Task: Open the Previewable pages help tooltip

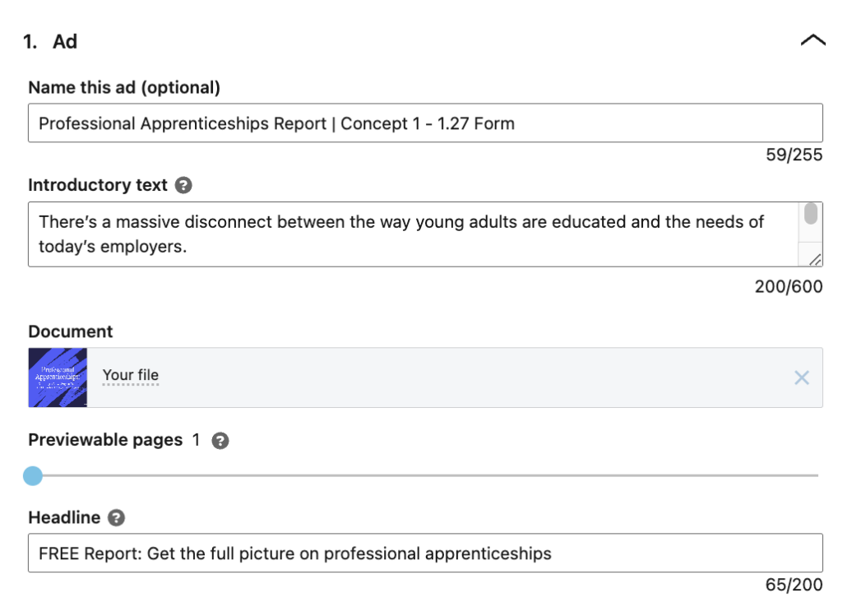Action: pyautogui.click(x=220, y=440)
